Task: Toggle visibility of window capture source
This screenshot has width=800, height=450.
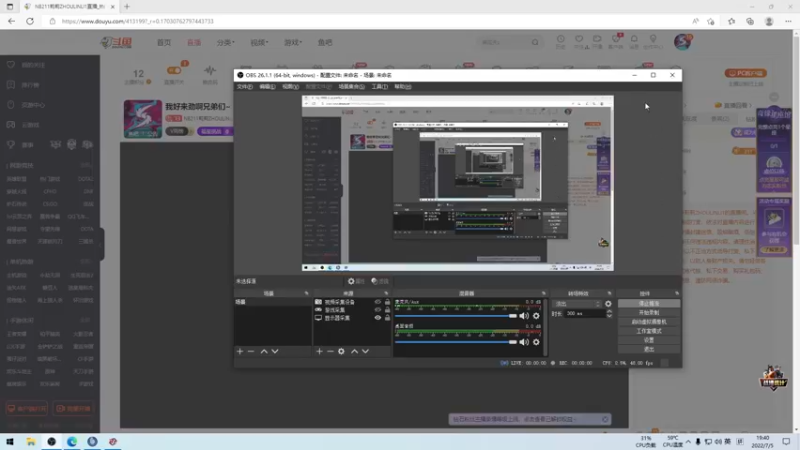Action: tap(378, 310)
